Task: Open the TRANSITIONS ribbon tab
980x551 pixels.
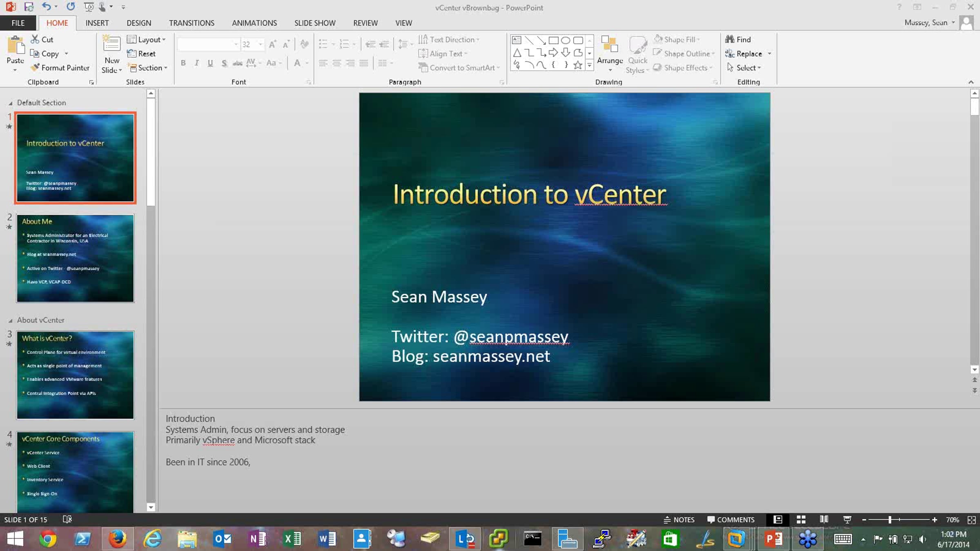Action: pos(192,23)
